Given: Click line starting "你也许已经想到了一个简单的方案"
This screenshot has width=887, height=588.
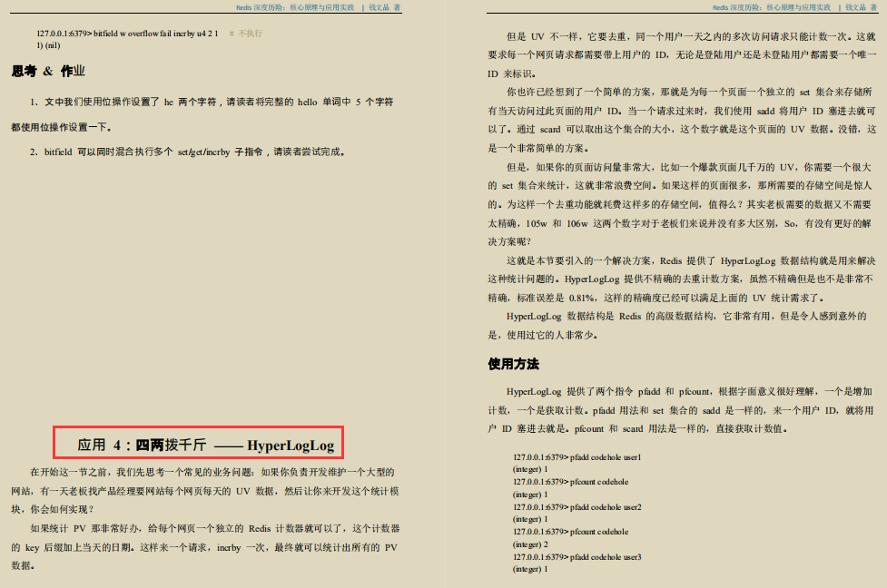Looking at the screenshot, I should [690, 93].
